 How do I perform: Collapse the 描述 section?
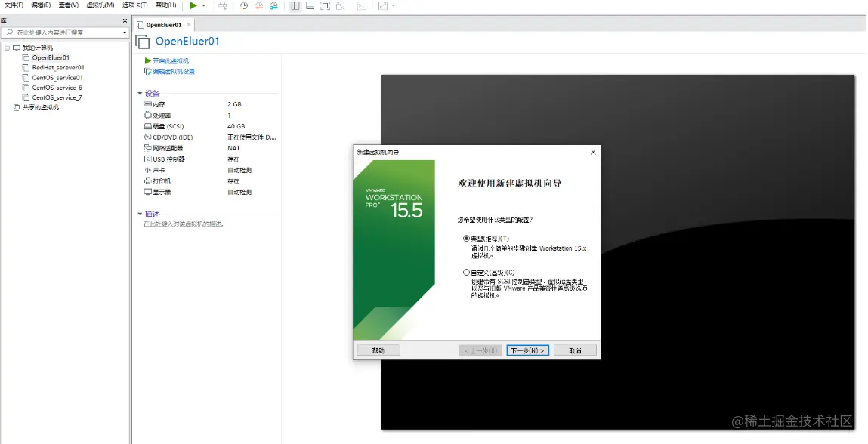(x=140, y=214)
